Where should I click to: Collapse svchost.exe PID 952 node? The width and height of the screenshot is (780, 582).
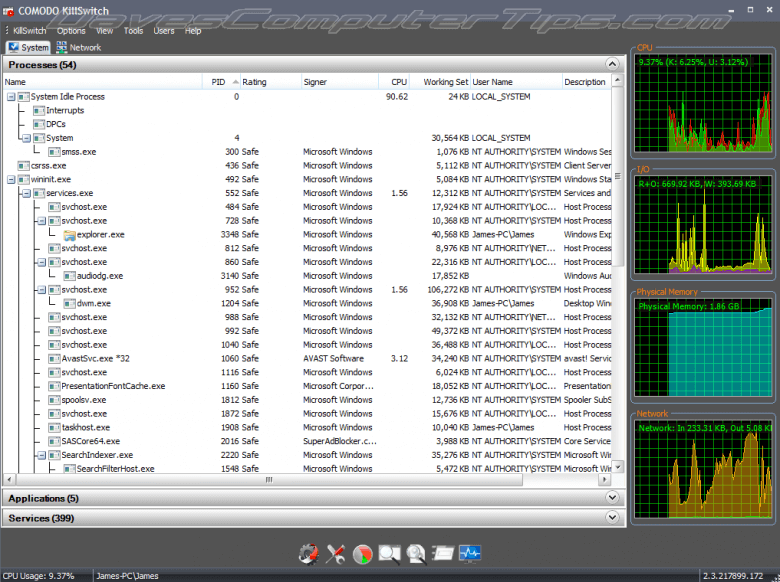click(42, 290)
